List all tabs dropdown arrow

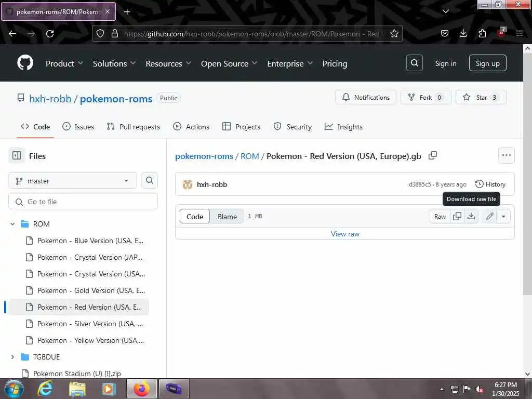(x=445, y=11)
